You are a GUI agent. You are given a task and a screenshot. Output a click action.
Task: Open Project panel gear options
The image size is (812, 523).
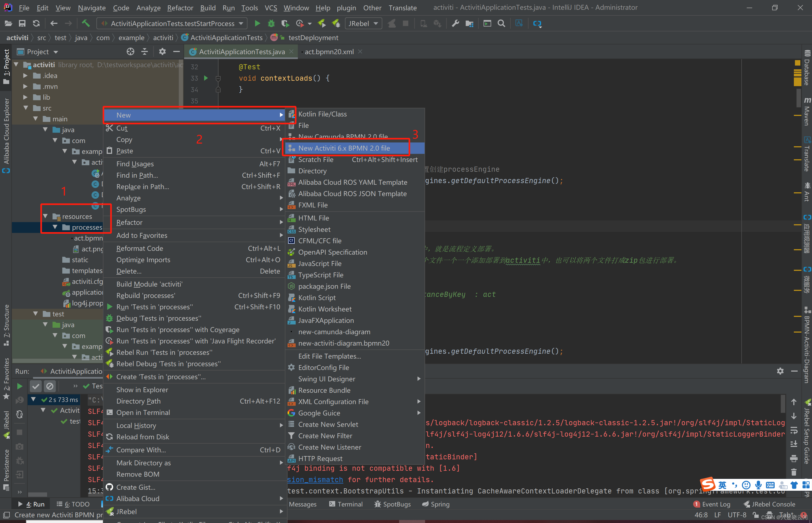point(162,52)
